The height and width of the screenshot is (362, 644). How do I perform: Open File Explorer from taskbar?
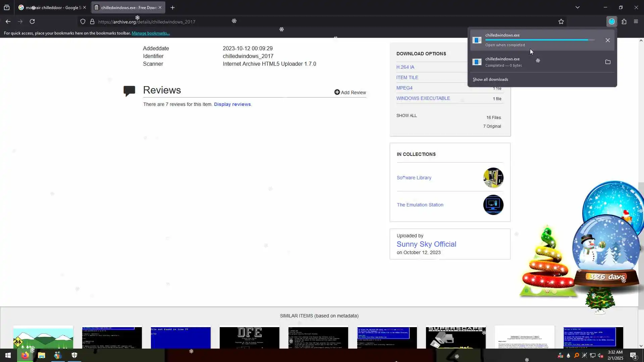coord(41,355)
